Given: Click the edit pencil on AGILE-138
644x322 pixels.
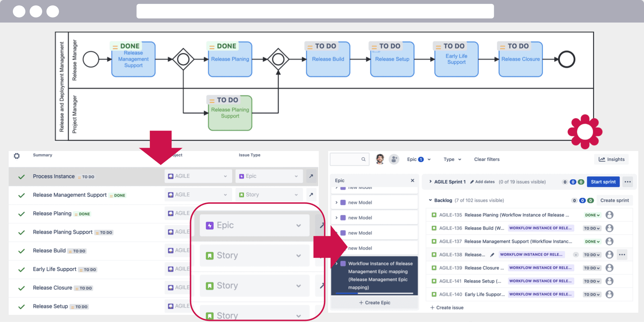Looking at the screenshot, I should click(x=492, y=255).
